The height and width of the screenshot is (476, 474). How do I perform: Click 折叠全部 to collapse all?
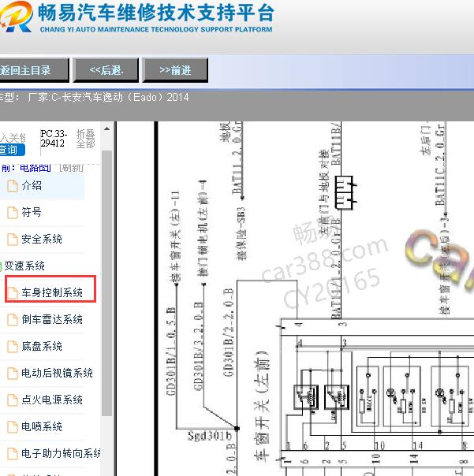86,139
